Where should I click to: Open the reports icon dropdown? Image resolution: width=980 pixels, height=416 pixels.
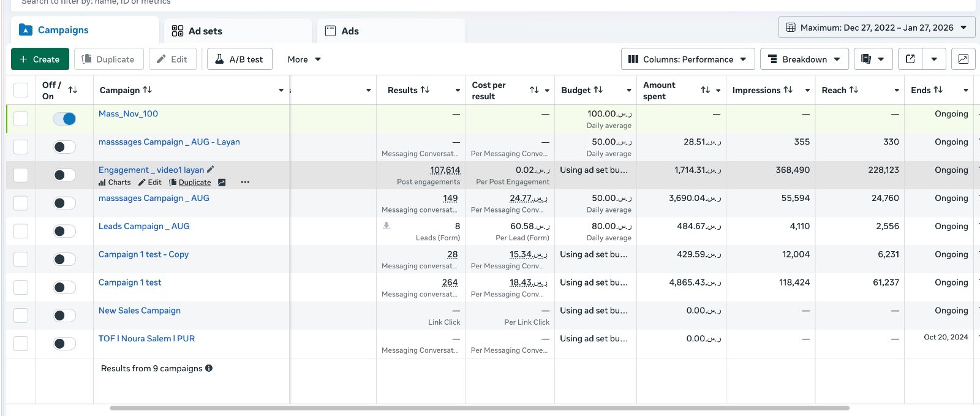coord(872,59)
